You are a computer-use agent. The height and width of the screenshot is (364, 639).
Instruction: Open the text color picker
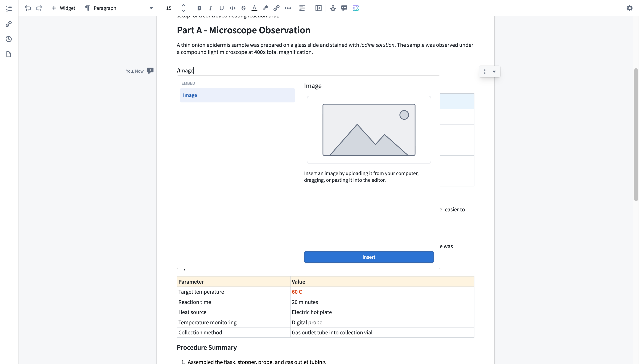pyautogui.click(x=254, y=8)
